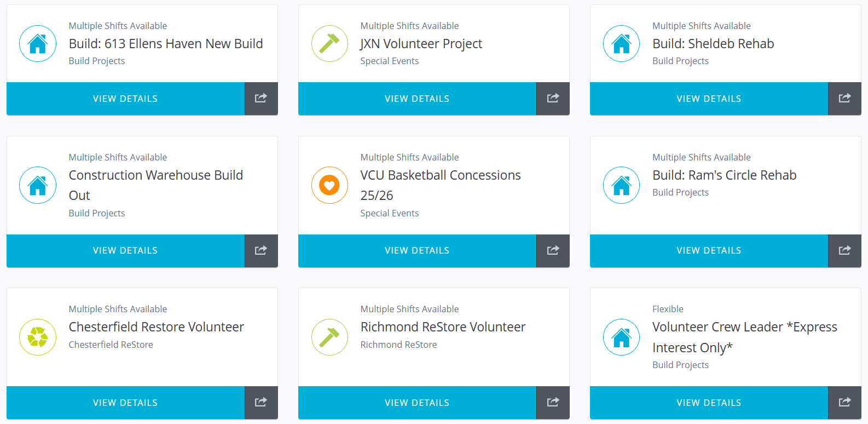868x424 pixels.
Task: Click the Build: Ram's Circle Rehab title
Action: (724, 175)
